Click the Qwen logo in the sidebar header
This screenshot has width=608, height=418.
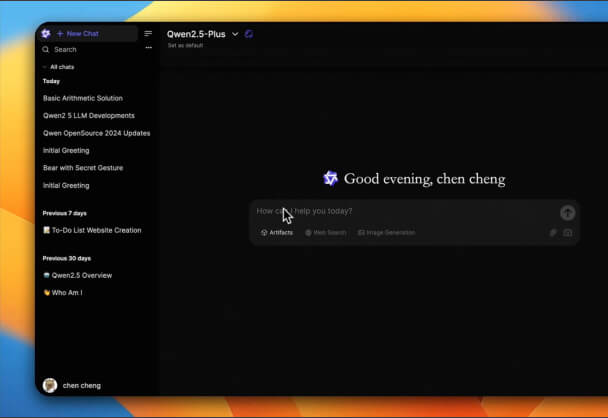tap(46, 34)
